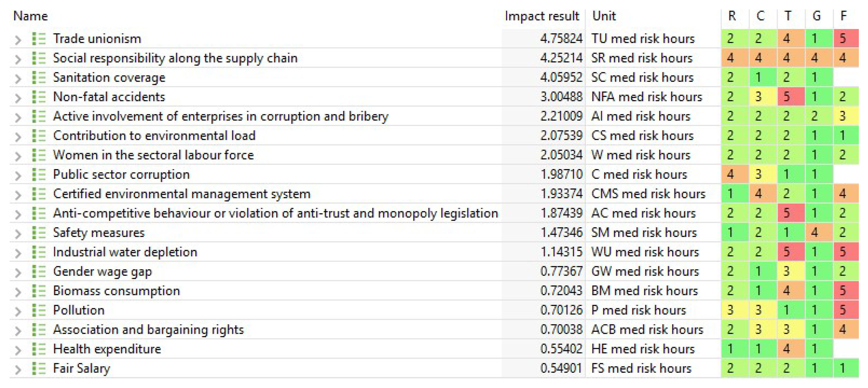Click the Pollution category list icon
Screen dimensions: 868x388
coord(38,310)
